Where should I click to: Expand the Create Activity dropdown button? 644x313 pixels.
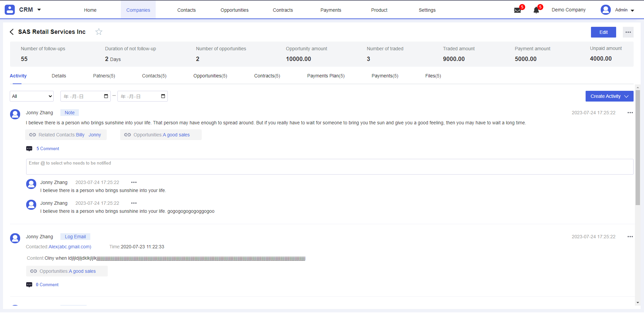pos(609,96)
